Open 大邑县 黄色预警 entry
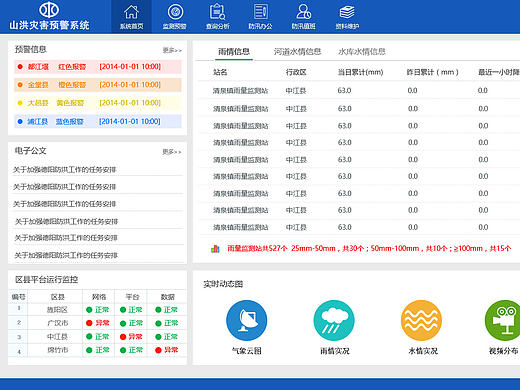Screen dimensions: 520x390 tap(98, 103)
